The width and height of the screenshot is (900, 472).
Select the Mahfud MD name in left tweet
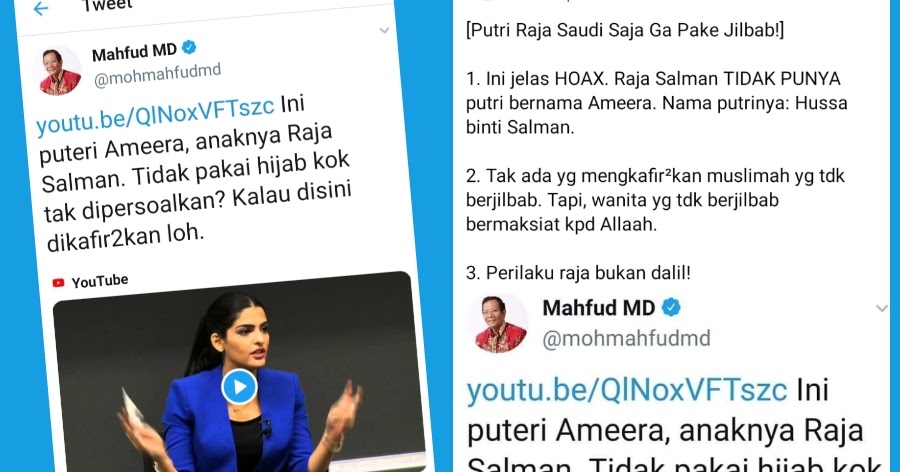point(134,53)
